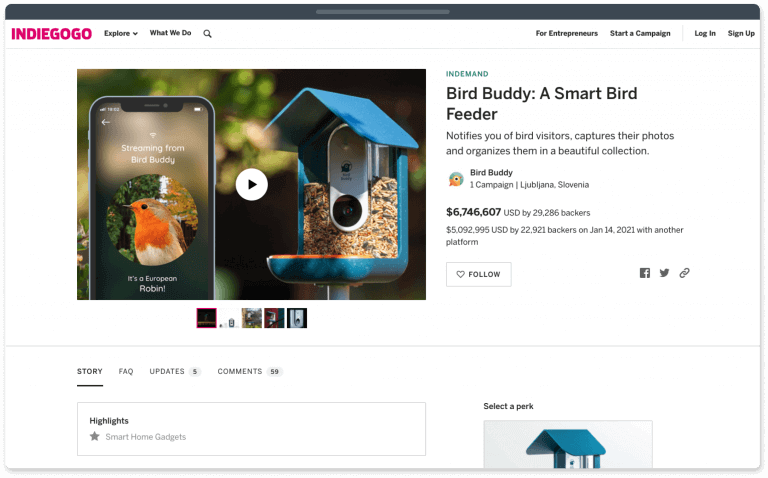Screen dimensions: 768x478
Task: Play the Bird Buddy campaign video
Action: 252,185
